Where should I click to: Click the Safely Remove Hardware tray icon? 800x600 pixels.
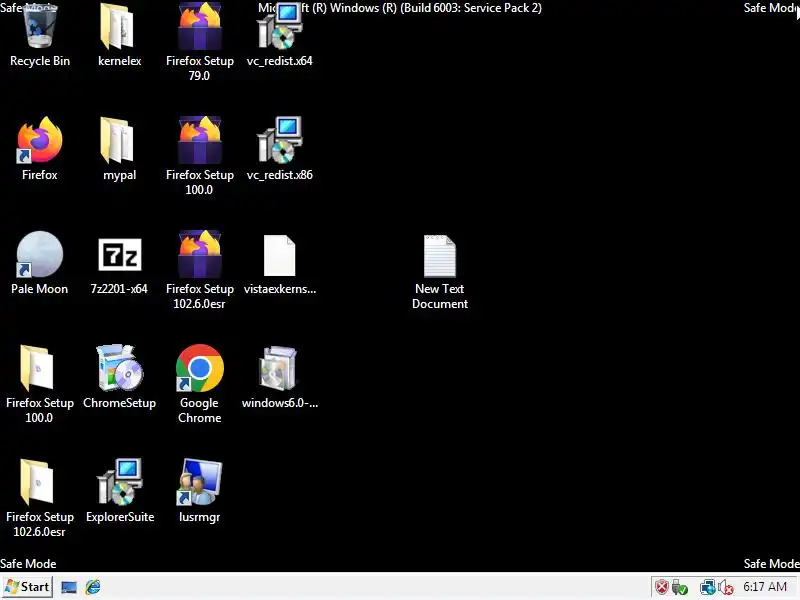point(680,587)
